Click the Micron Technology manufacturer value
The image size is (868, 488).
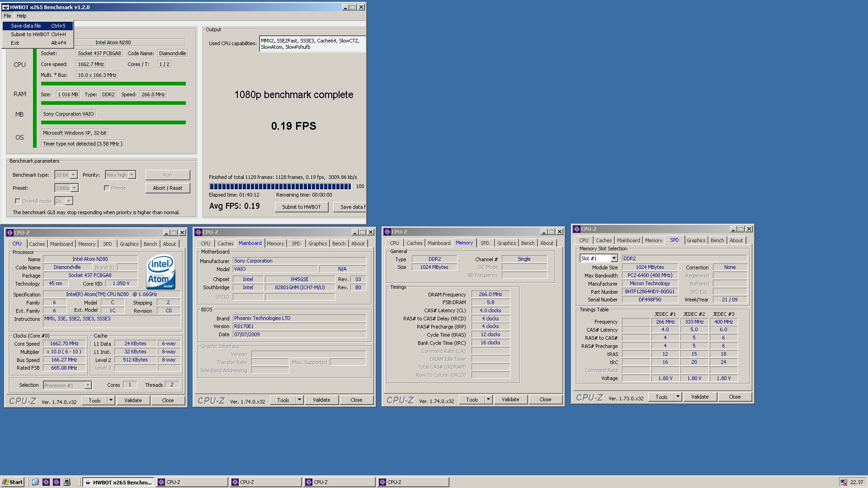(x=650, y=283)
